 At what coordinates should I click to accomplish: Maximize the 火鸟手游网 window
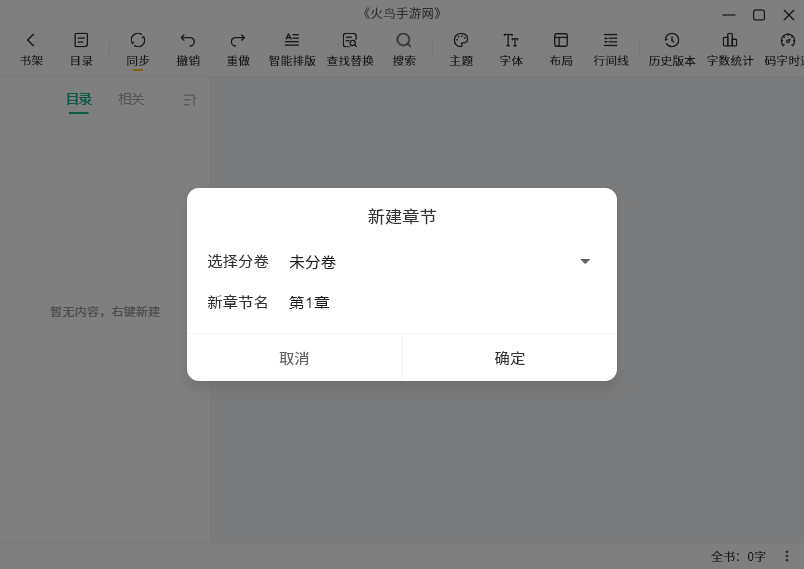[x=759, y=15]
